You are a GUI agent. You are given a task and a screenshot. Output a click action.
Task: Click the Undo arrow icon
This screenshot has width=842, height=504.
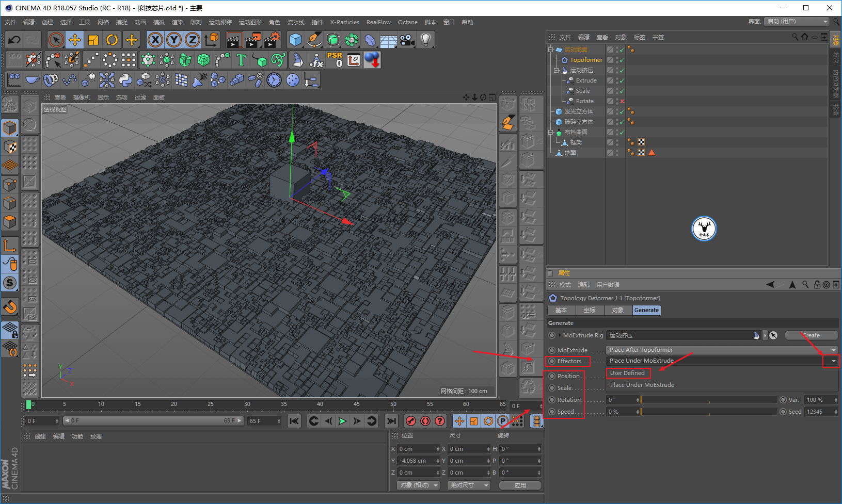[x=14, y=40]
